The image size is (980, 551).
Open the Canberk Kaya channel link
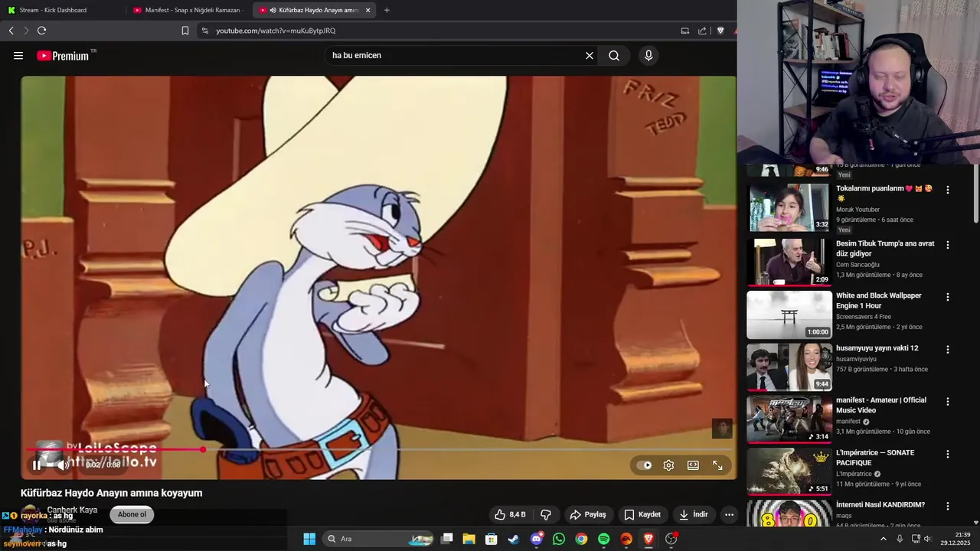[72, 510]
